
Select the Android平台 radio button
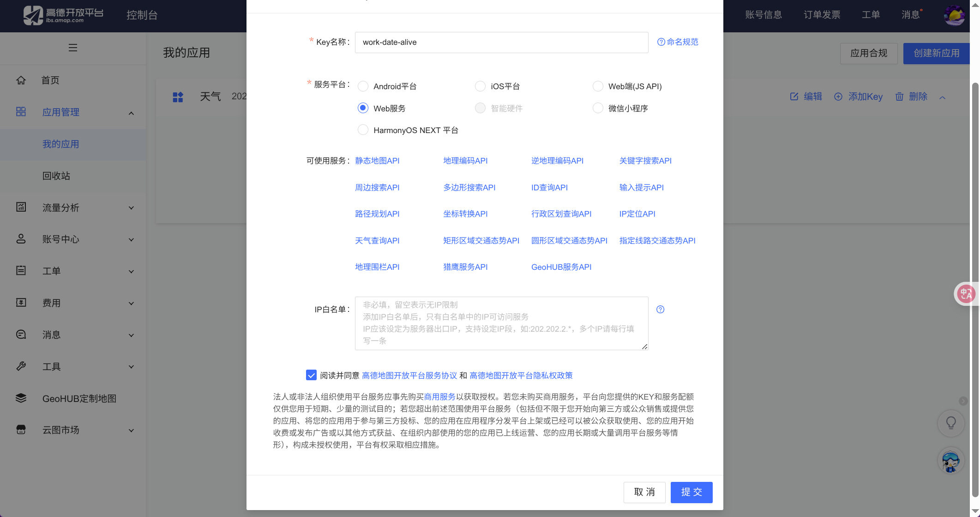pyautogui.click(x=363, y=86)
